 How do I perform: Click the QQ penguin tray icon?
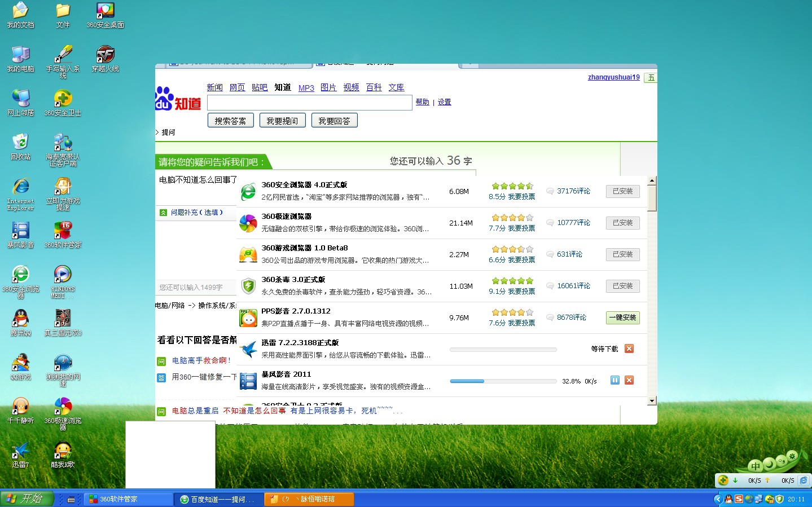click(x=728, y=499)
